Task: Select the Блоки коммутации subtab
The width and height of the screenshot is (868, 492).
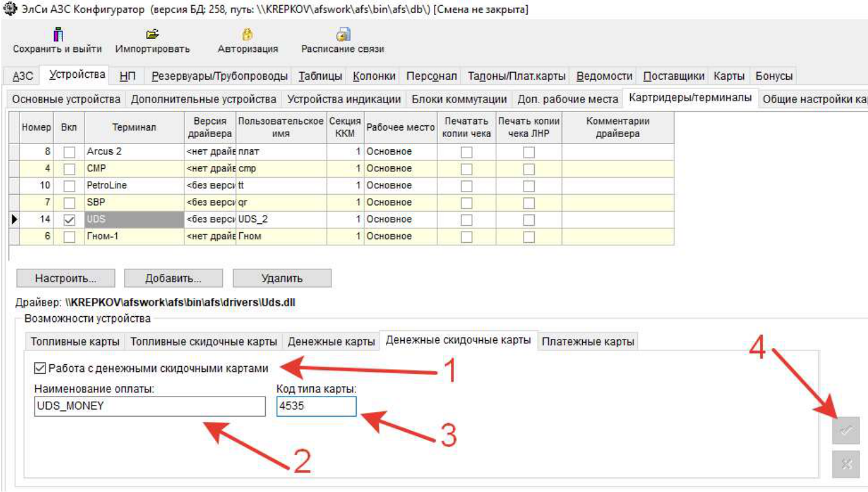Action: click(459, 99)
